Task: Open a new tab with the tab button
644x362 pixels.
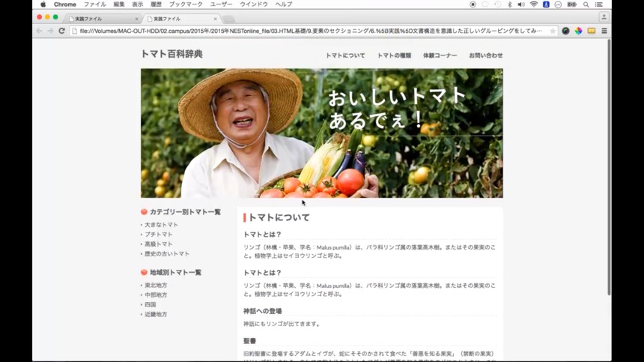Action: [228, 19]
